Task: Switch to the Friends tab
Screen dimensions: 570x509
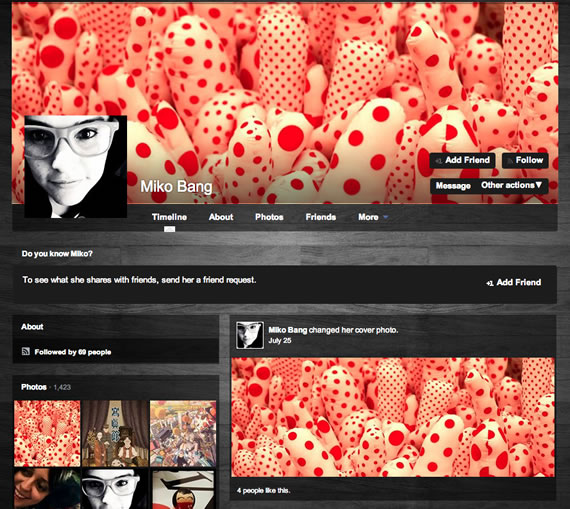Action: [321, 217]
